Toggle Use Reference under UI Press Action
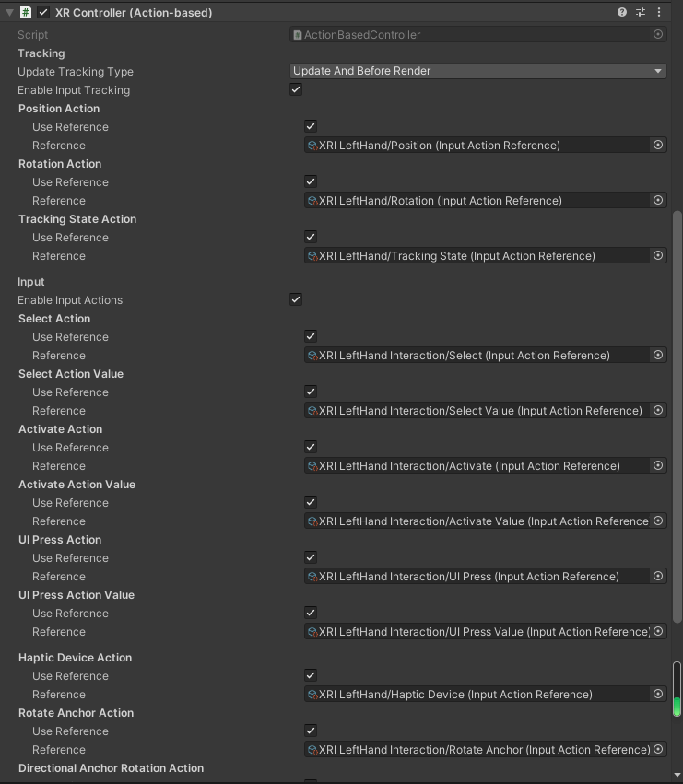 coord(311,557)
